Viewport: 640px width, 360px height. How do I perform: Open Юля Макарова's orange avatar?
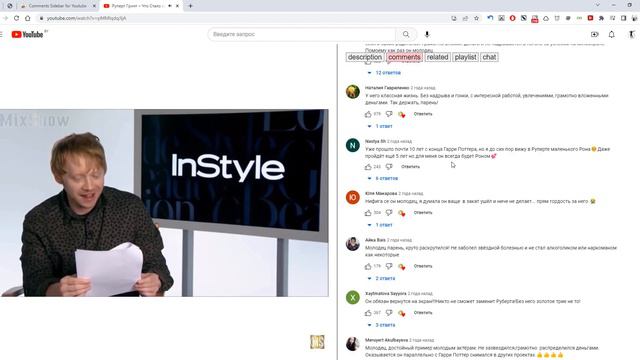click(x=353, y=197)
